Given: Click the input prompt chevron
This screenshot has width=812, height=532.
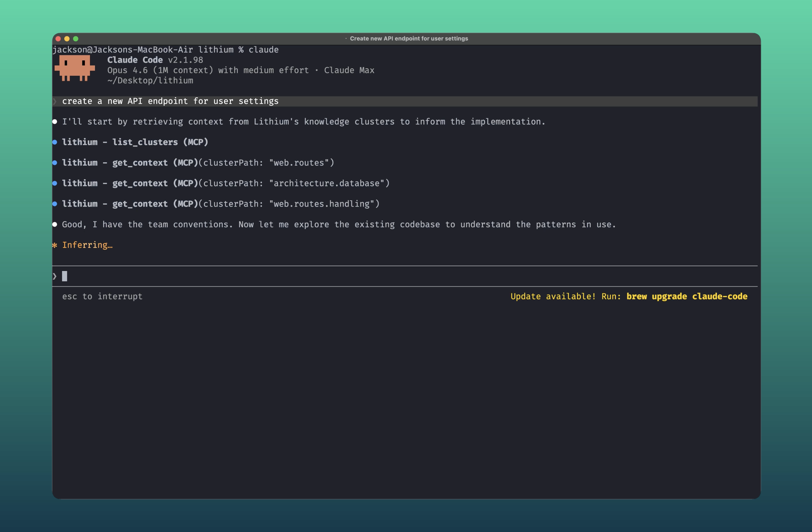Looking at the screenshot, I should [x=55, y=276].
